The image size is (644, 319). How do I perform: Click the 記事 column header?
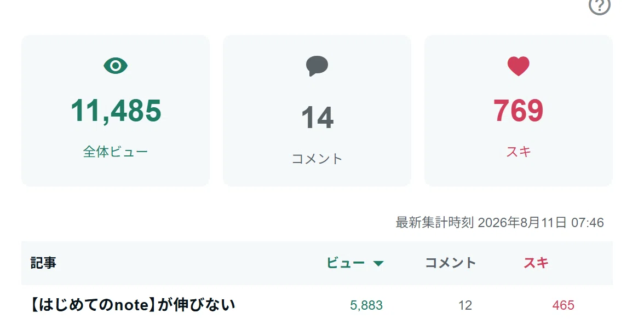pos(43,263)
